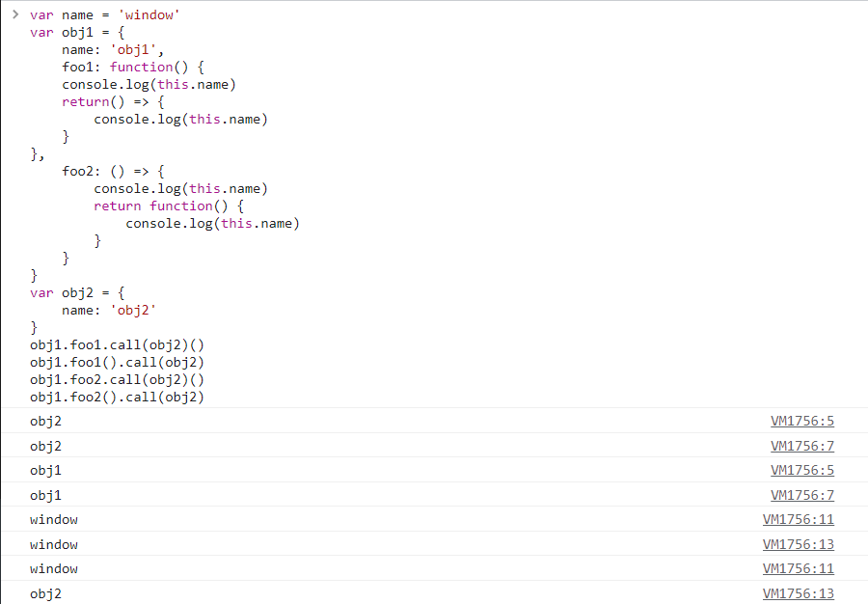The width and height of the screenshot is (868, 604).
Task: Follow VM1756:5 source link on first obj1 row
Action: [x=801, y=470]
